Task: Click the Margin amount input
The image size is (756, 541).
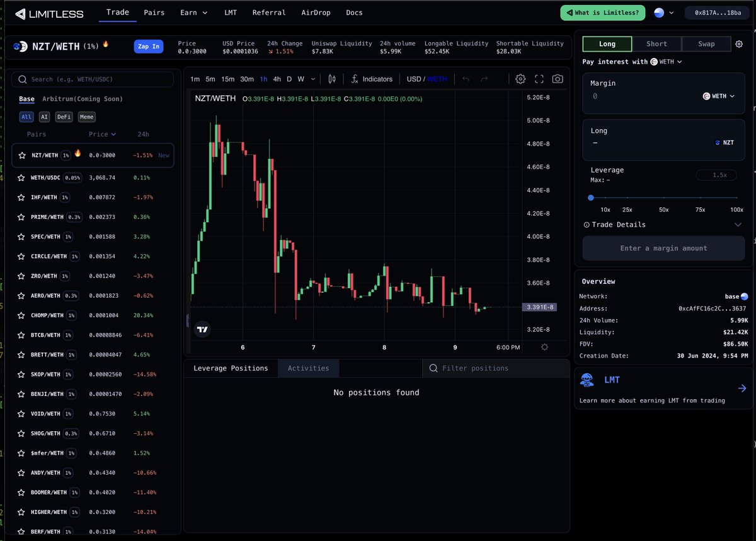Action: coord(643,96)
